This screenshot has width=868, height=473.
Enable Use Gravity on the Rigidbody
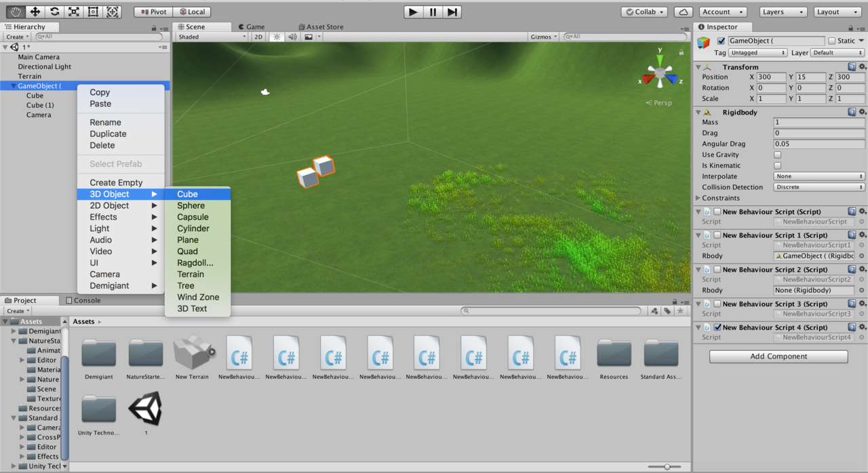[777, 155]
